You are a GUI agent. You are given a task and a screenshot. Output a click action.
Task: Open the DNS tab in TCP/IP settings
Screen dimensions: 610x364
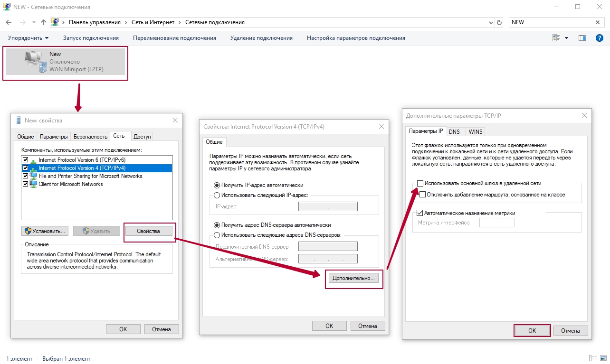coord(454,131)
